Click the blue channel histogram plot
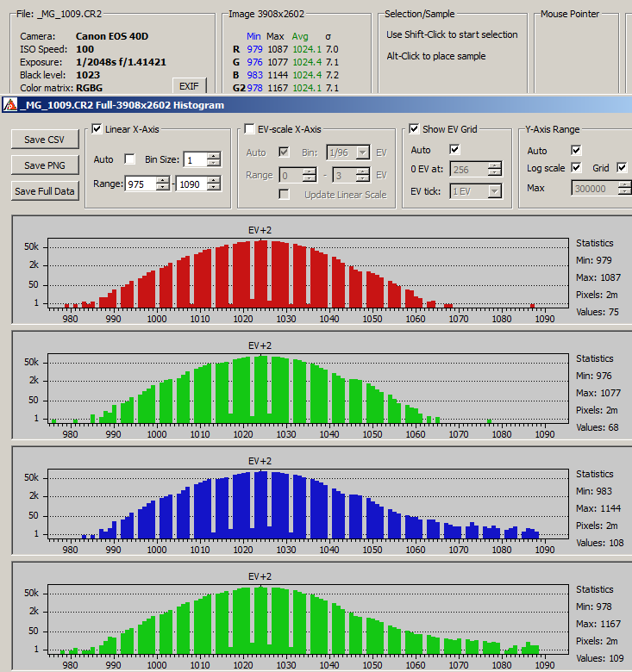Viewport: 632px width, 672px height. click(308, 506)
